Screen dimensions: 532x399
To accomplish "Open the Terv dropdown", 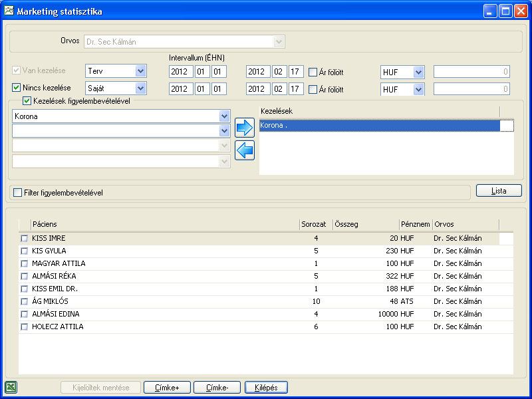I will [140, 71].
